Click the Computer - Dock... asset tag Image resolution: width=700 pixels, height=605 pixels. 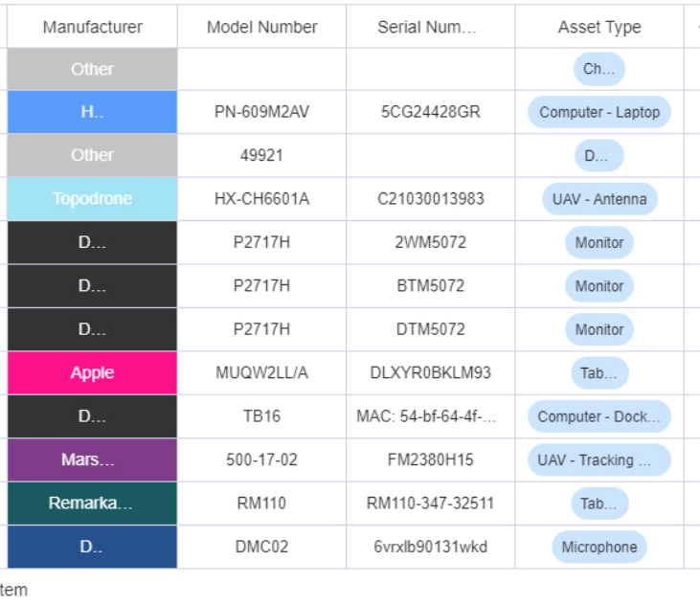599,416
